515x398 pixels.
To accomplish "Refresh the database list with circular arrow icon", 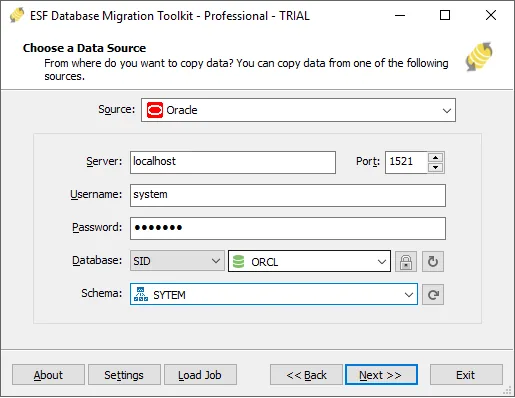I will (433, 262).
